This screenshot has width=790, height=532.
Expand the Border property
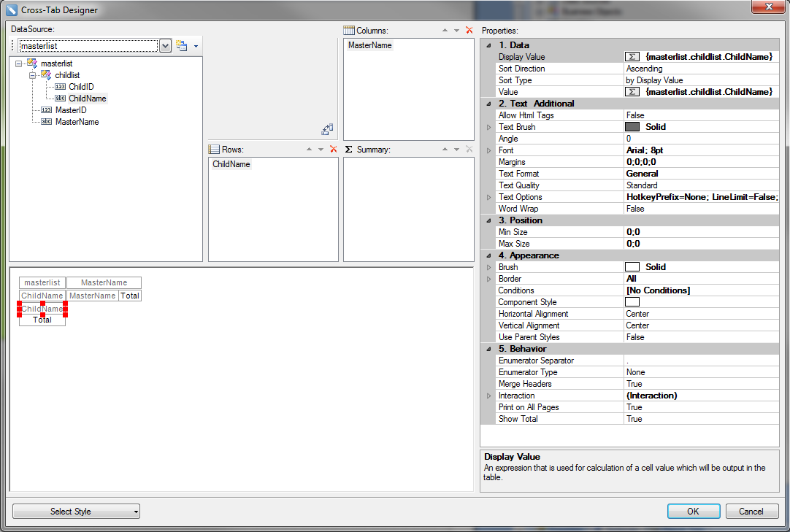pyautogui.click(x=488, y=279)
